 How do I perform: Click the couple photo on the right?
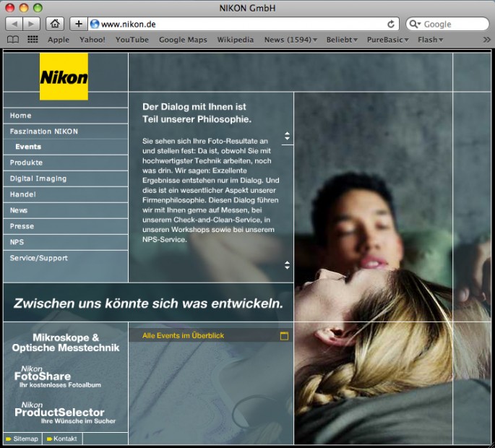pyautogui.click(x=373, y=268)
